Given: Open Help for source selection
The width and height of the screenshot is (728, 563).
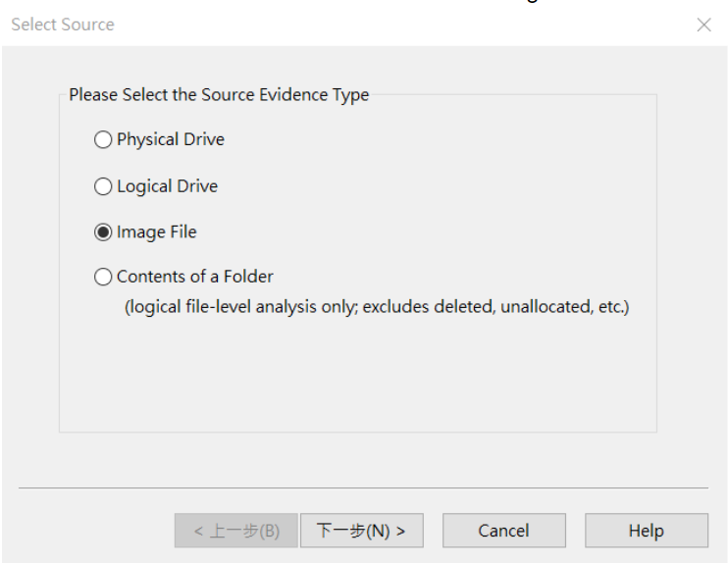Looking at the screenshot, I should (x=646, y=531).
